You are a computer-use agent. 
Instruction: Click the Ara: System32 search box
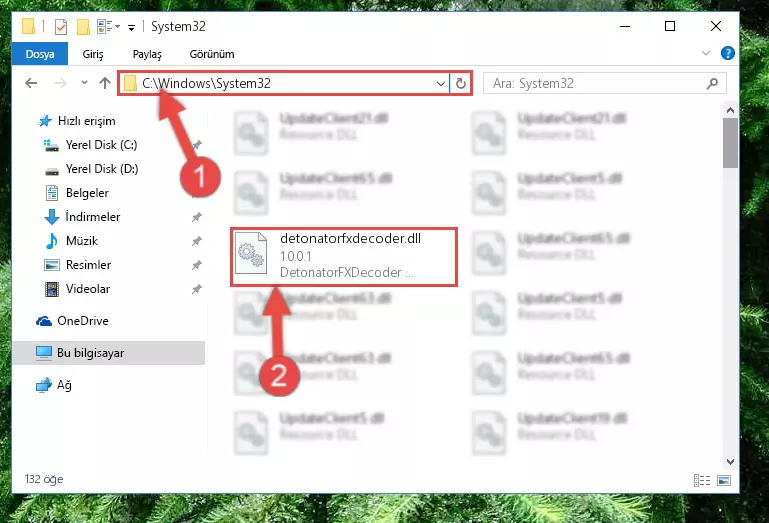605,83
